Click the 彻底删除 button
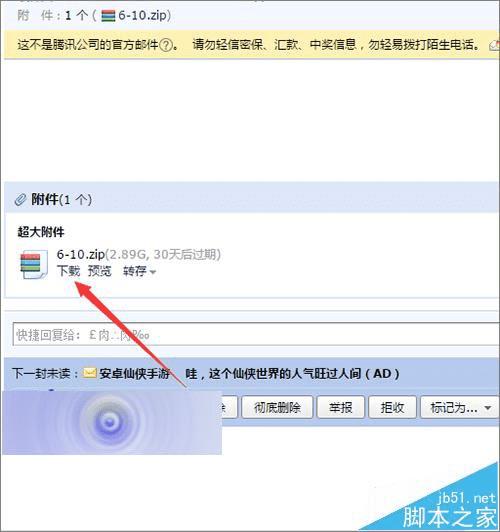This screenshot has height=532, width=500. (277, 407)
